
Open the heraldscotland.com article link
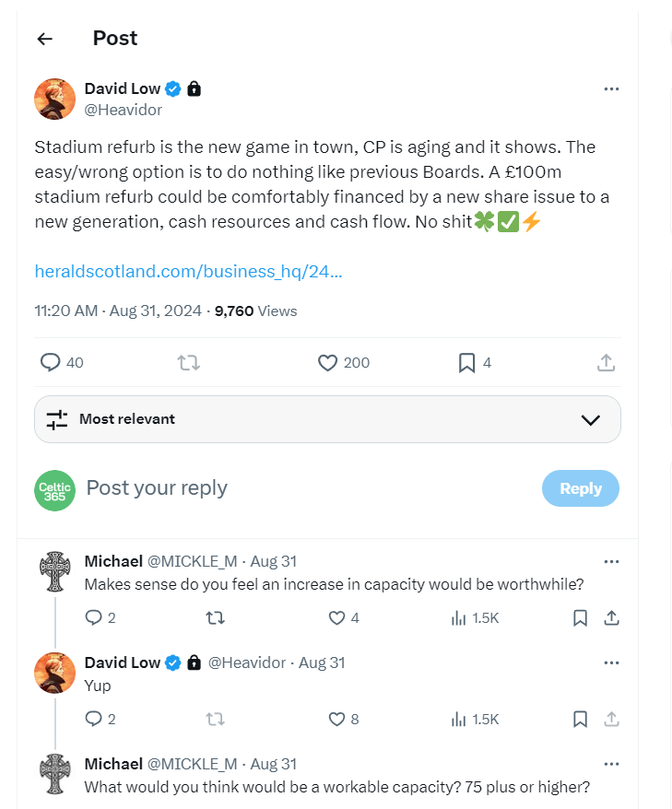[x=188, y=271]
